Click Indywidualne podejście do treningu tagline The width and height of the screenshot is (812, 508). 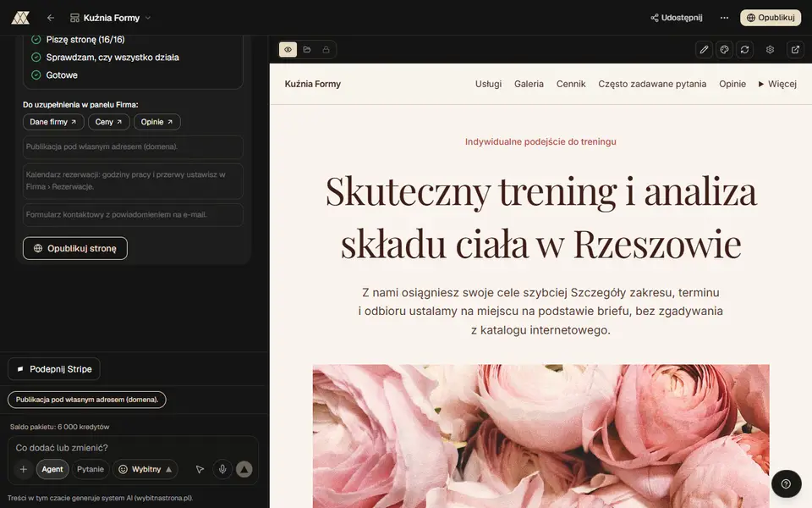point(540,141)
